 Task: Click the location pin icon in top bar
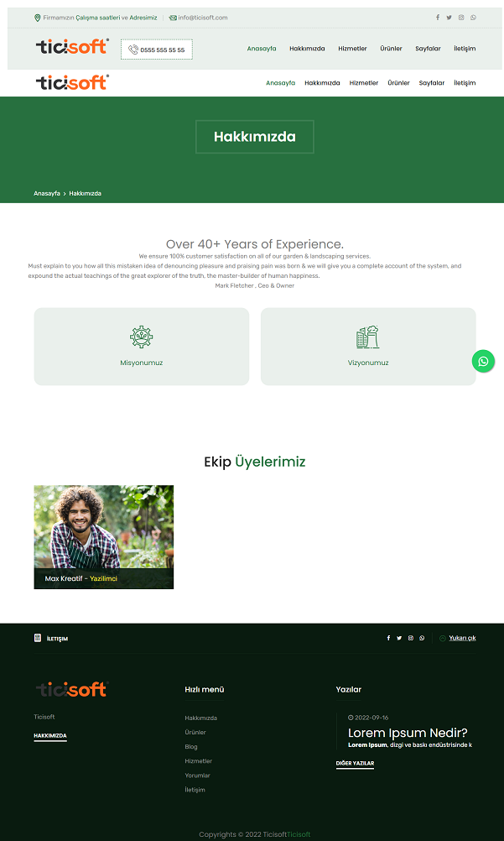pyautogui.click(x=37, y=18)
